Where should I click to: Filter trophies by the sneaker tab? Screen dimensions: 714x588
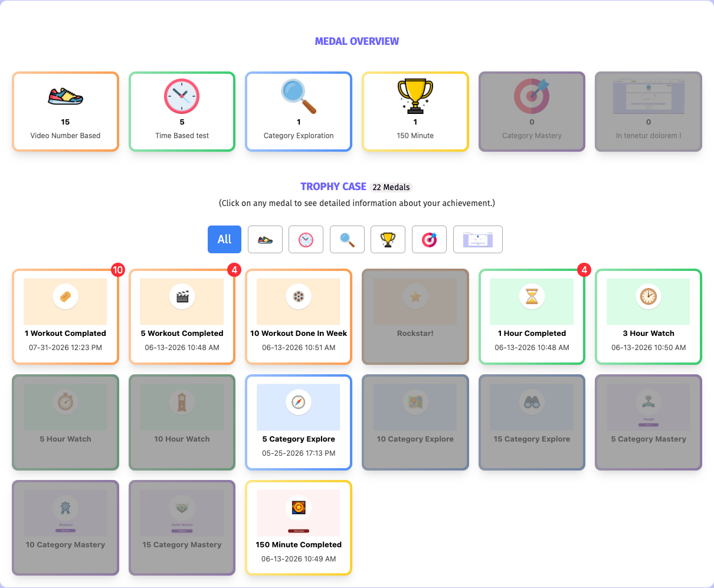pos(266,239)
